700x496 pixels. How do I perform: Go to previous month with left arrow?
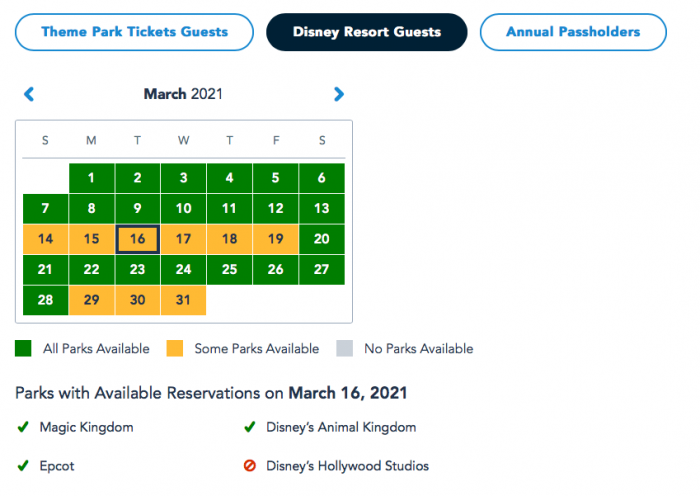pyautogui.click(x=29, y=94)
